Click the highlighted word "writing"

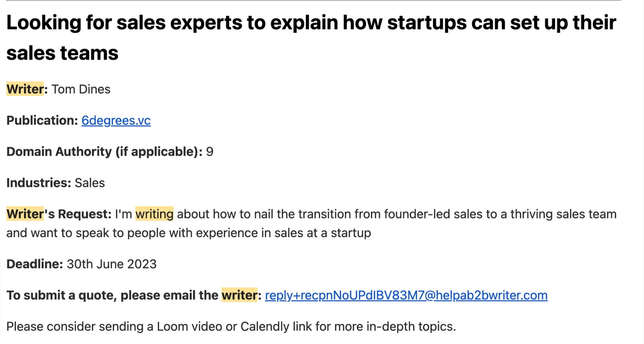click(x=154, y=214)
